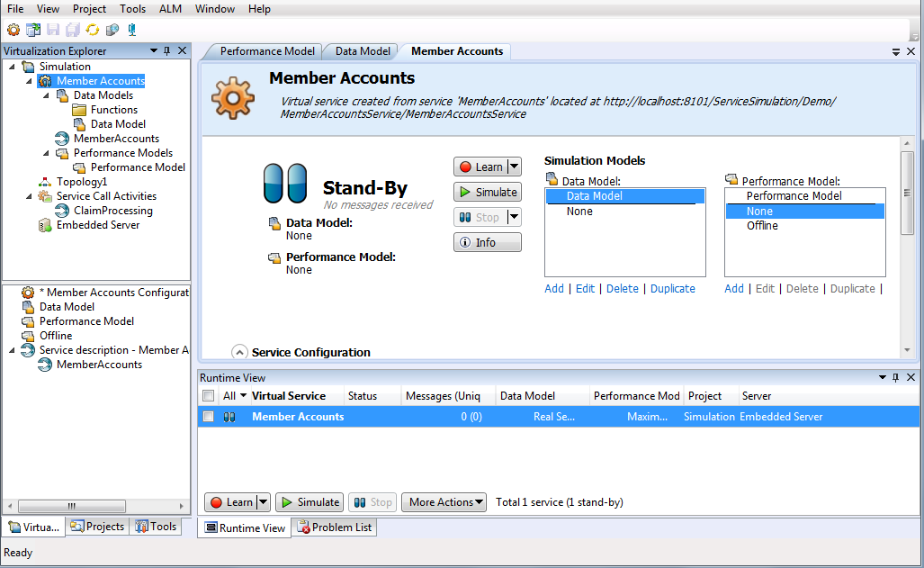The image size is (924, 568).
Task: Click the Embedded Server icon in the tree
Action: [45, 225]
